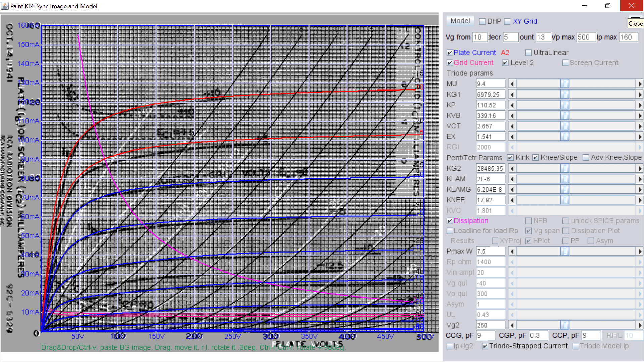Decrease VCT with left arrow

[512, 126]
